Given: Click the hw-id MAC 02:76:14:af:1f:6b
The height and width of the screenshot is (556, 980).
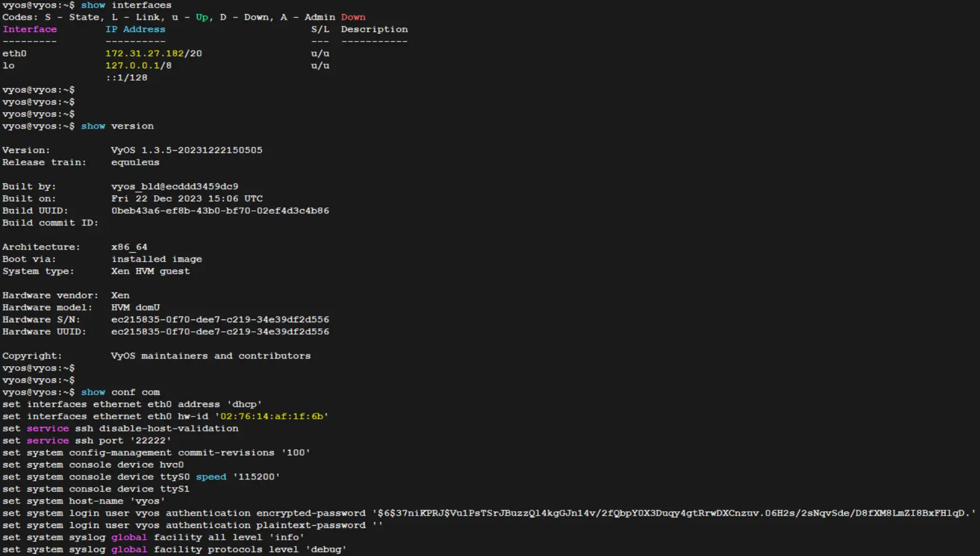Looking at the screenshot, I should tap(272, 416).
